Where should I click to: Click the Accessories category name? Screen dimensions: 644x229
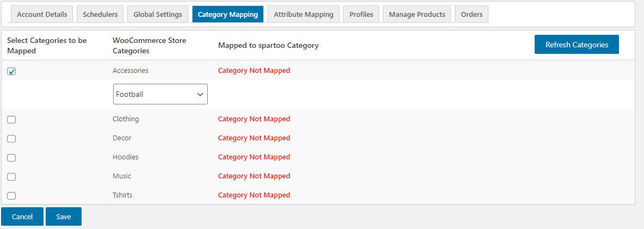click(131, 71)
